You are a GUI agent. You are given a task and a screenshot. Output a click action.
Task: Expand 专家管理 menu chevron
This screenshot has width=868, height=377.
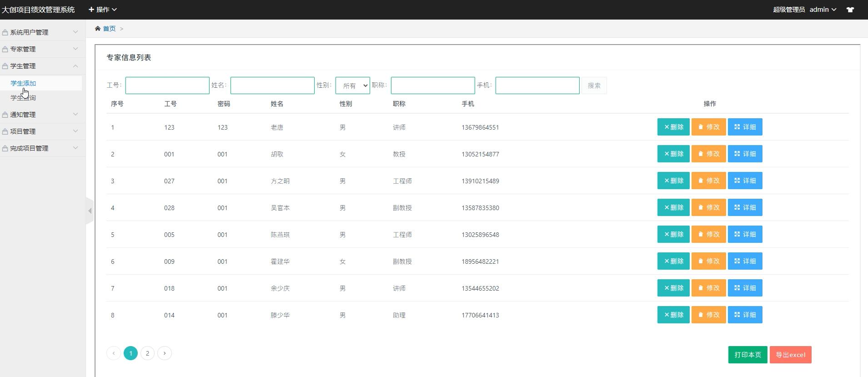tap(75, 49)
